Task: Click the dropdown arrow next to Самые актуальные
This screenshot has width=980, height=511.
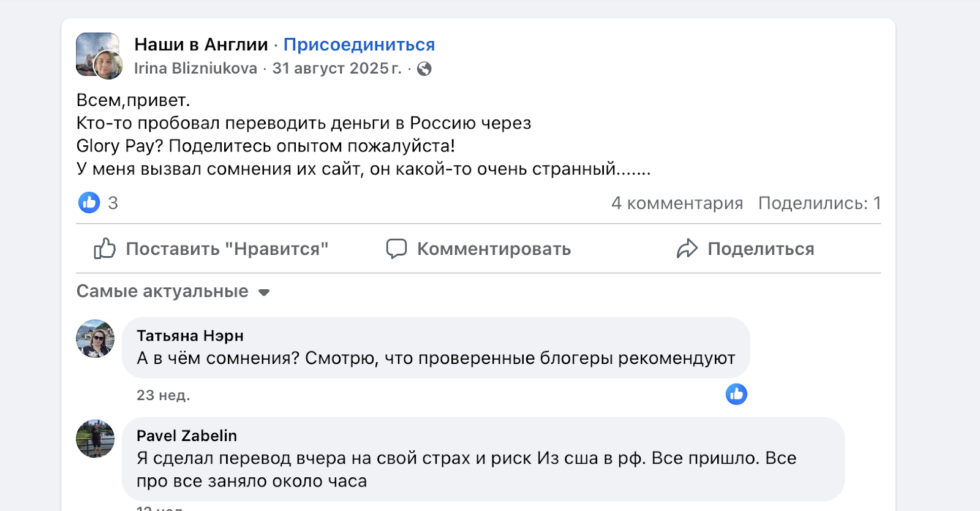Action: [x=264, y=292]
